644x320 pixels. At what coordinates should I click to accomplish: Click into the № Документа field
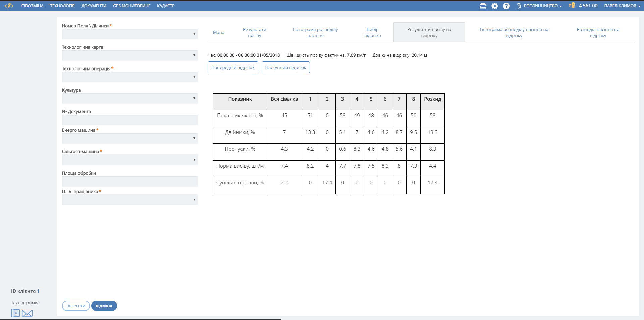click(x=129, y=120)
